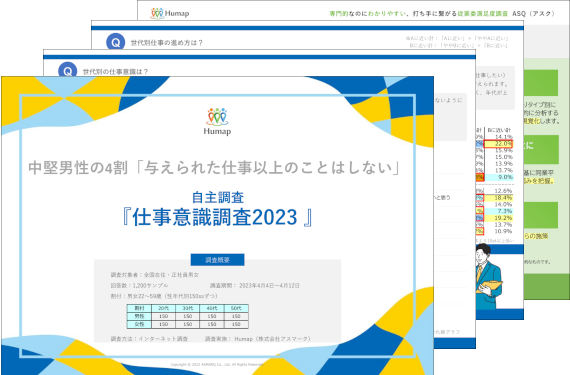Screen dimensions: 570x375
Task: Click the copyright notice at the cover slide bottom
Action: [x=217, y=364]
